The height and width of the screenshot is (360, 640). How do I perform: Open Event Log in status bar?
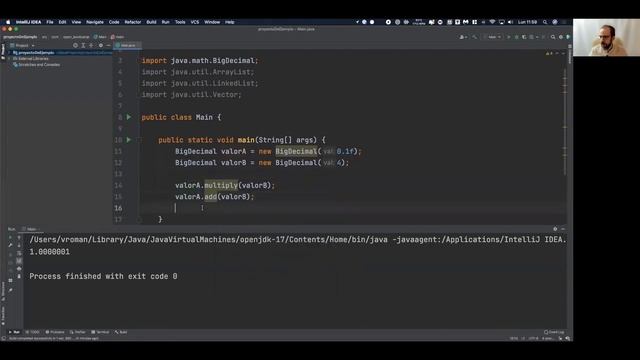click(x=554, y=332)
